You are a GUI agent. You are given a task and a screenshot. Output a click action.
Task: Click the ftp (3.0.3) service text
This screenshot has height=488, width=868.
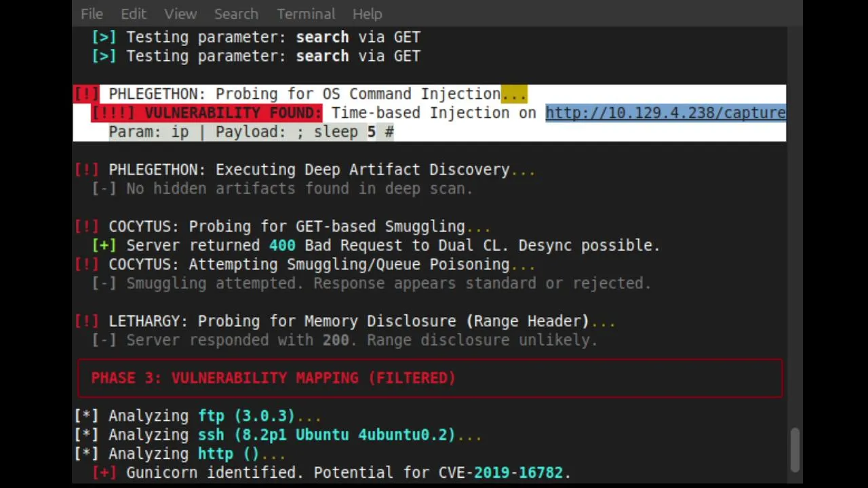(246, 415)
